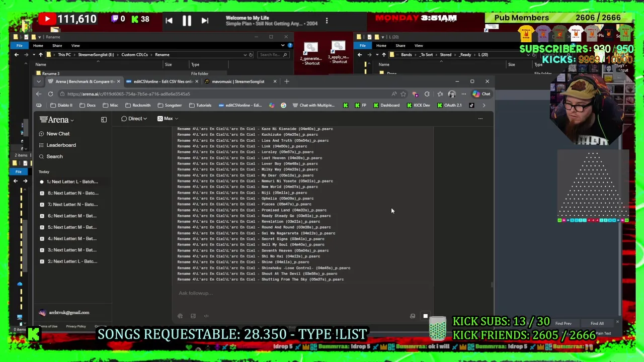Open Search in Arena sidebar
644x362 pixels.
(x=51, y=156)
